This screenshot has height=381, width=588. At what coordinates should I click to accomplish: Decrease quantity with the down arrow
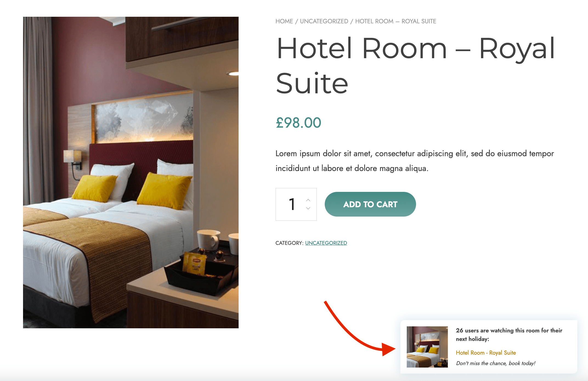point(308,208)
